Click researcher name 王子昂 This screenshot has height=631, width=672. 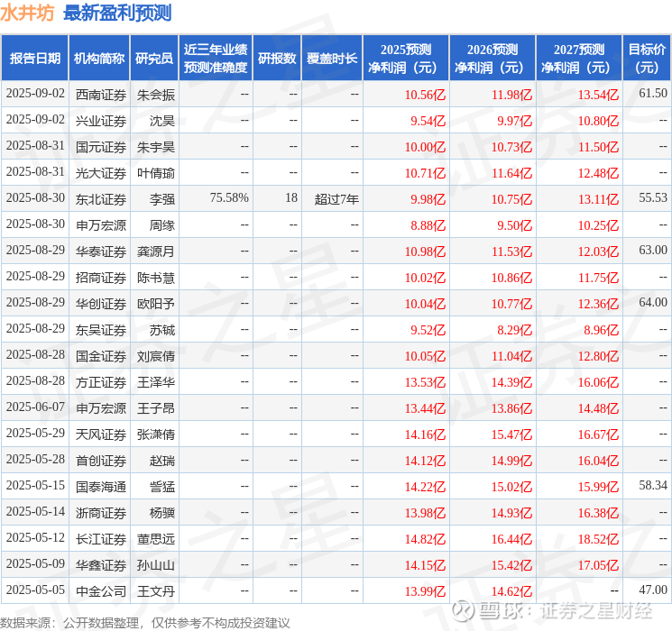[155, 408]
